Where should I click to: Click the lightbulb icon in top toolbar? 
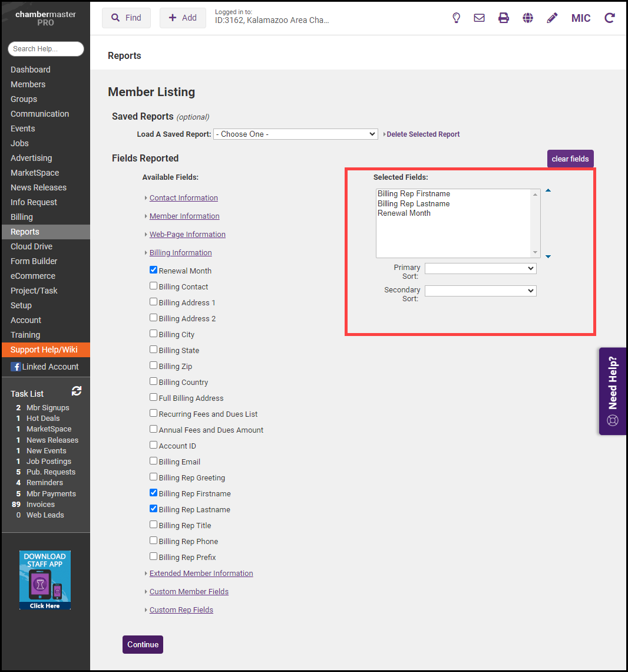[x=456, y=18]
